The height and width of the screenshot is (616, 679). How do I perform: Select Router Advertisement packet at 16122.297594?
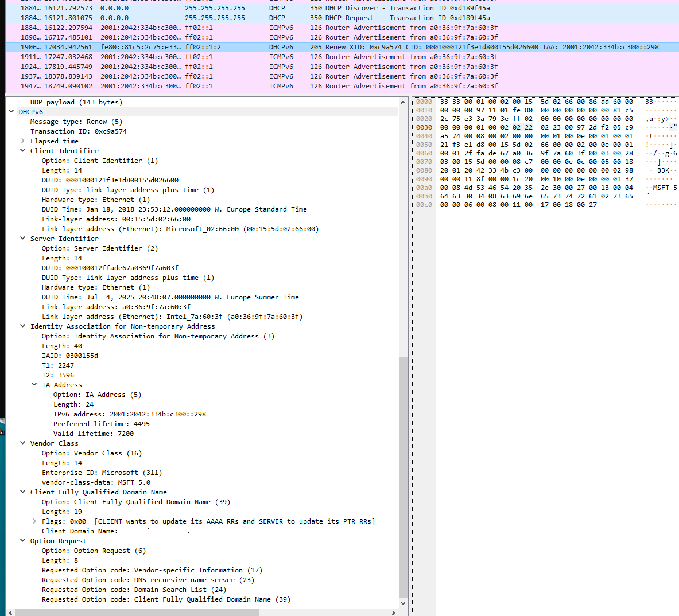point(342,28)
